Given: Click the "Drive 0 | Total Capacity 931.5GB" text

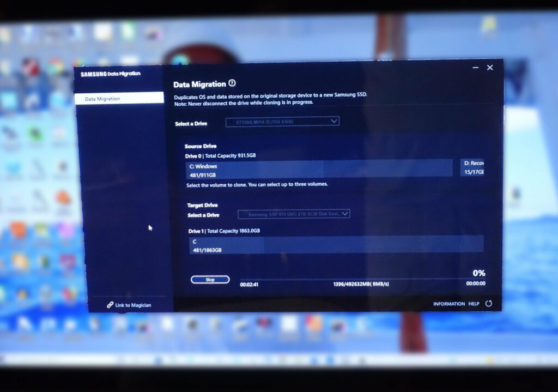Looking at the screenshot, I should tap(220, 155).
